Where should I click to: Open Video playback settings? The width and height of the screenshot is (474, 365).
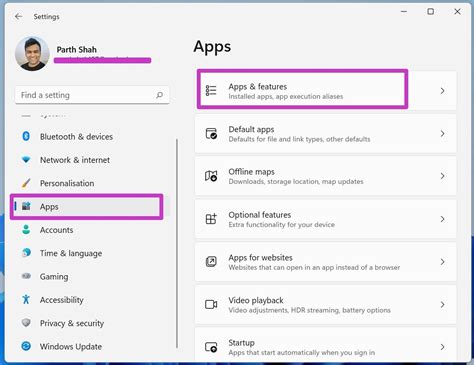click(x=325, y=304)
